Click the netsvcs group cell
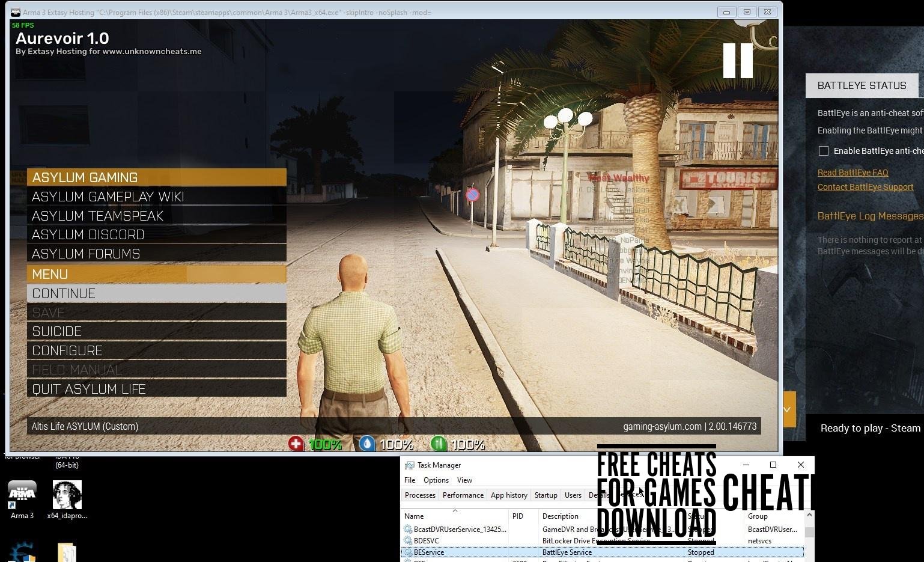924x562 pixels. [x=759, y=541]
